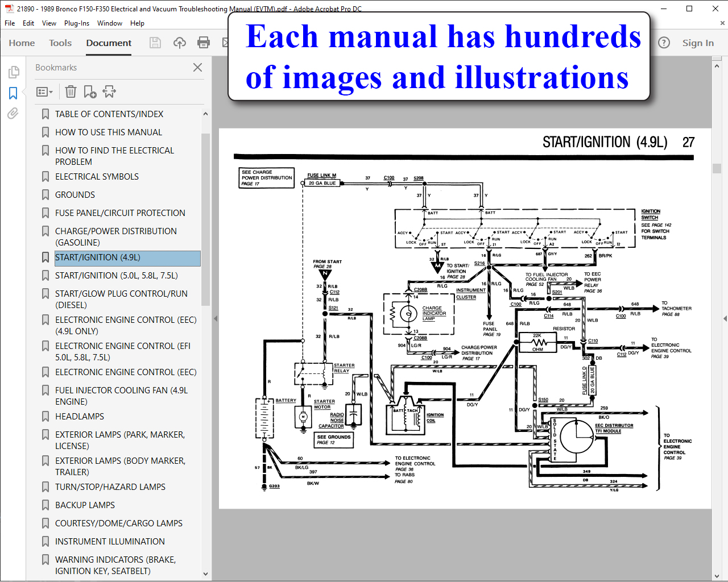Click the find current bookmark icon

[109, 92]
